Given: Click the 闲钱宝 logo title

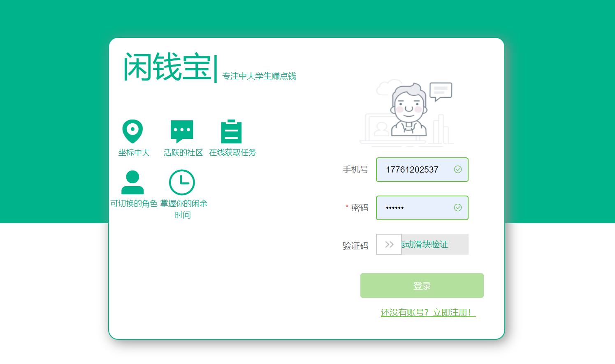Looking at the screenshot, I should 168,67.
